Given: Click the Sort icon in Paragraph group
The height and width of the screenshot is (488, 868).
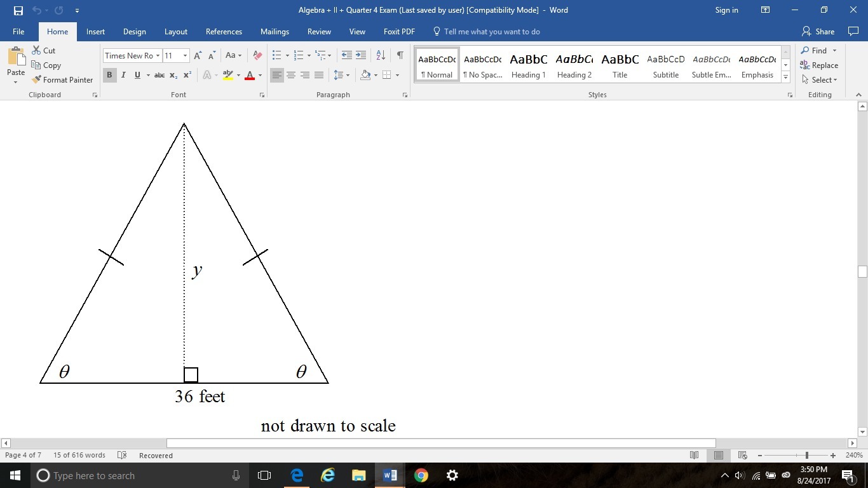Looking at the screenshot, I should (381, 55).
